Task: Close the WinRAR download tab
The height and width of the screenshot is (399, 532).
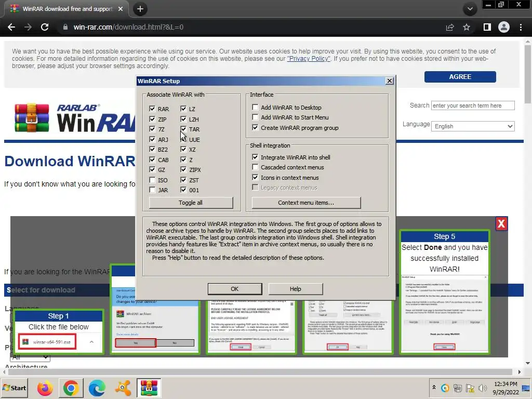Action: pyautogui.click(x=121, y=9)
